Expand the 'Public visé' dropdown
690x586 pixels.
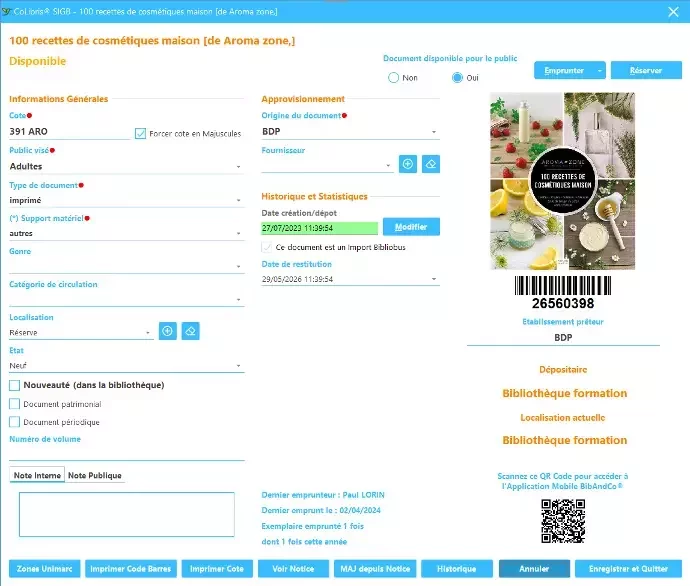[x=239, y=167]
